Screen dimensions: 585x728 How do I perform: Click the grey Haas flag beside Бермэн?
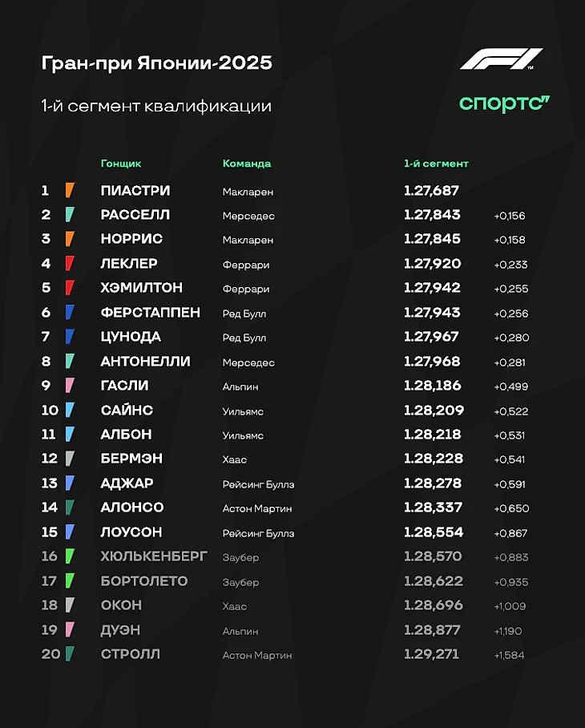70,459
